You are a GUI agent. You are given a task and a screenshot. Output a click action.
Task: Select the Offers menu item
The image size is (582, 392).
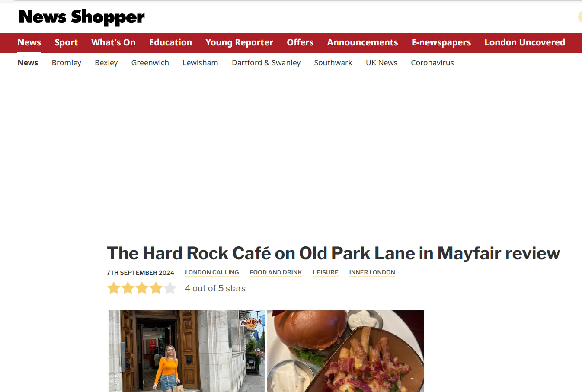(x=300, y=42)
